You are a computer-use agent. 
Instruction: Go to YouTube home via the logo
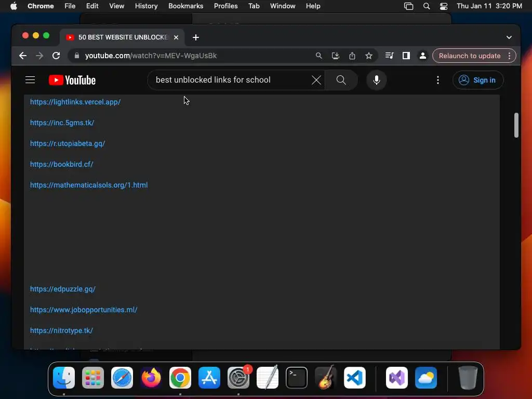72,80
